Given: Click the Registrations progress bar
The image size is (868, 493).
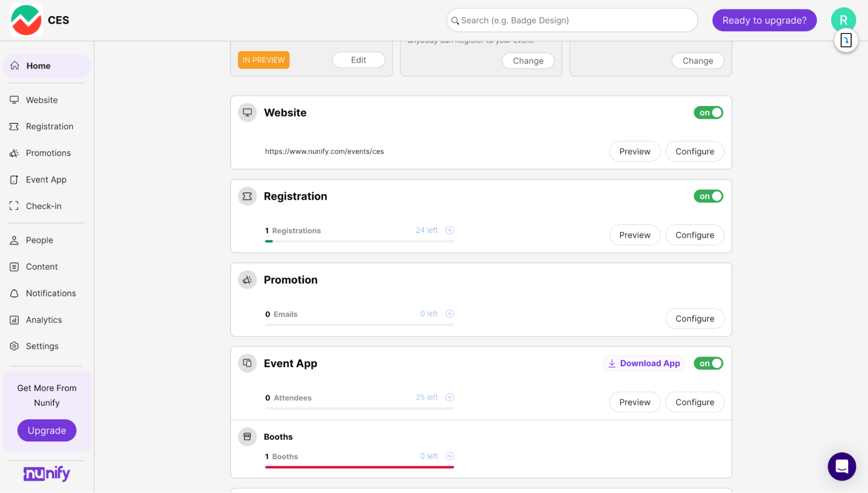Looking at the screenshot, I should 359,241.
